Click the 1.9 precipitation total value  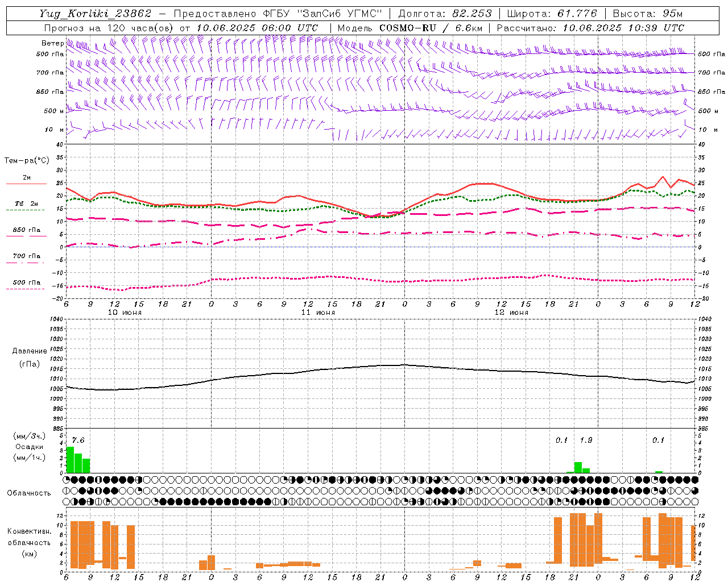point(586,440)
